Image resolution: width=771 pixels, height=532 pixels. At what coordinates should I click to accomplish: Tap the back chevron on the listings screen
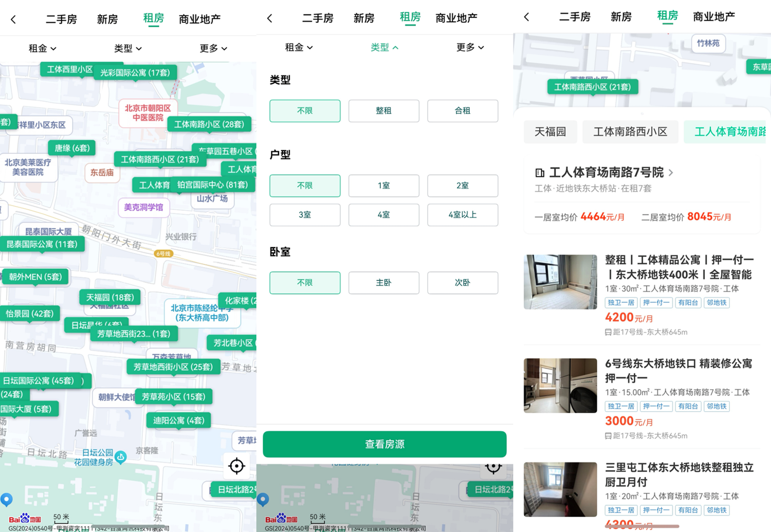[x=526, y=17]
